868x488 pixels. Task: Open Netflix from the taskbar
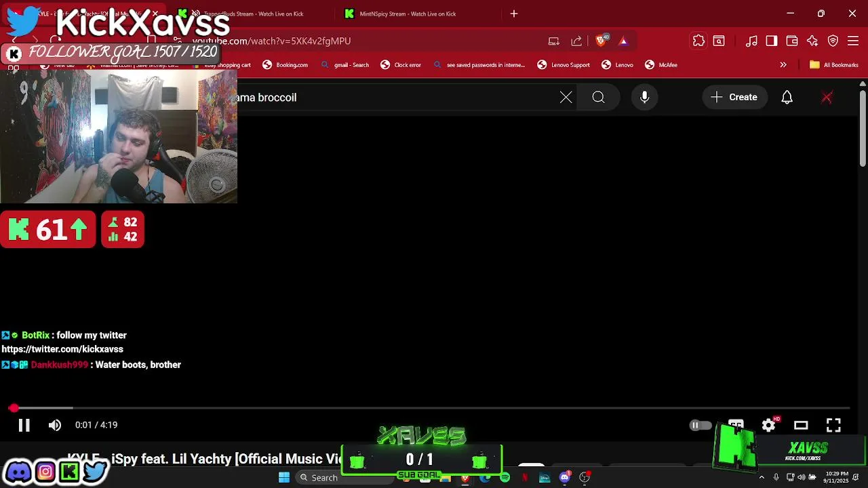pyautogui.click(x=525, y=478)
